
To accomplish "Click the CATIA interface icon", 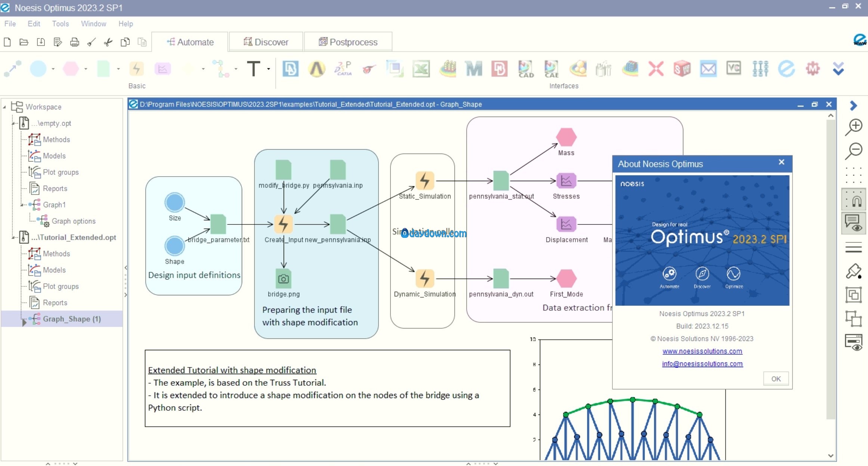I will tap(343, 69).
